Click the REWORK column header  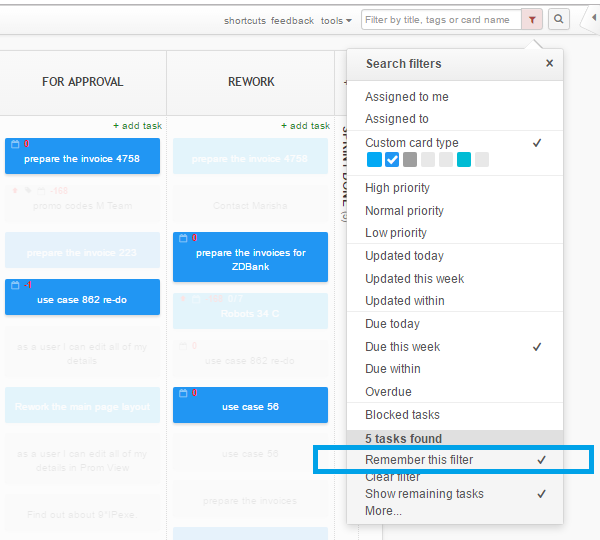(x=251, y=82)
